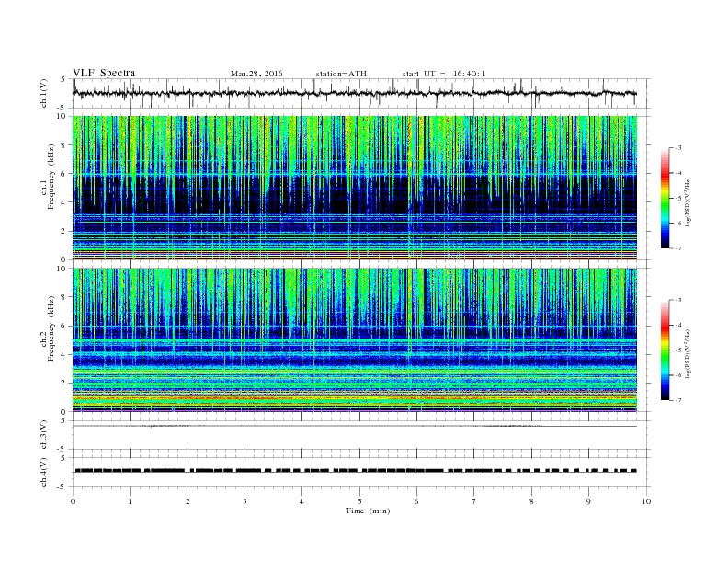Click the "0" tick on the time axis
Image resolution: width=728 pixels, height=563 pixels.
tap(73, 501)
